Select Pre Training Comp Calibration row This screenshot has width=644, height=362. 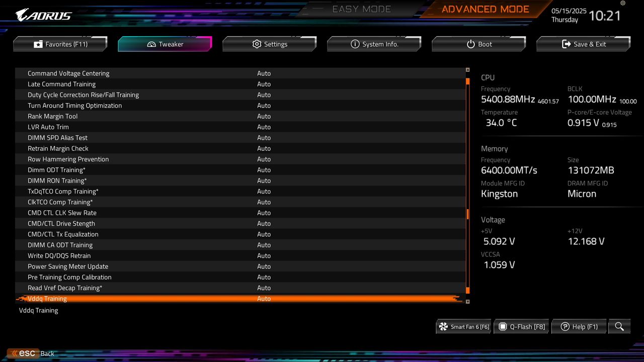coord(240,277)
